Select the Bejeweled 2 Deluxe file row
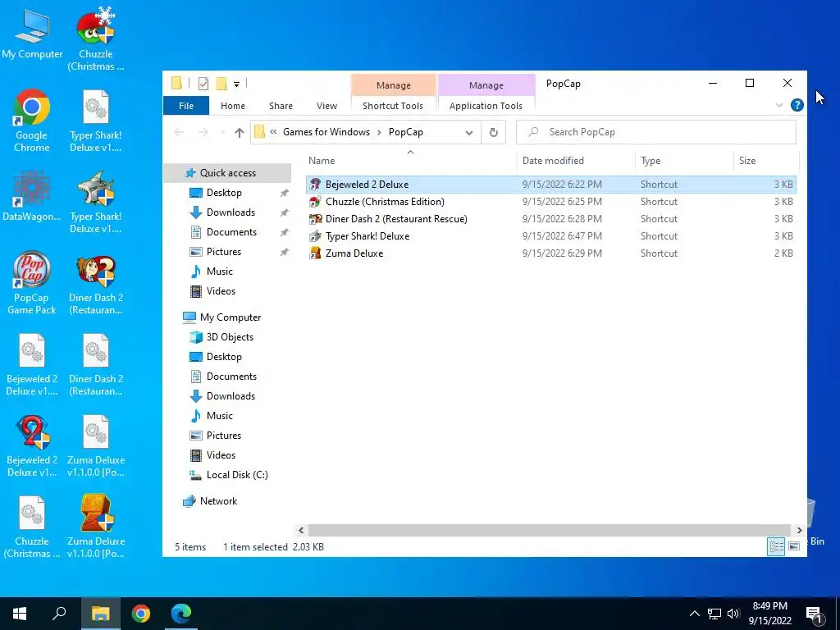Screen dimensions: 840x630 pos(550,185)
